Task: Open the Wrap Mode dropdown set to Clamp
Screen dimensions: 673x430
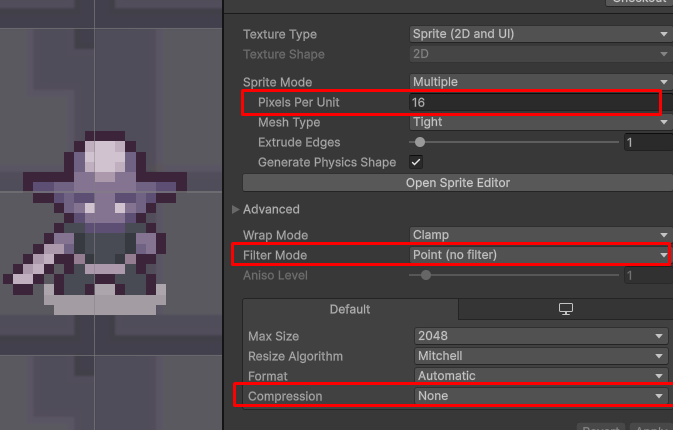Action: 540,235
